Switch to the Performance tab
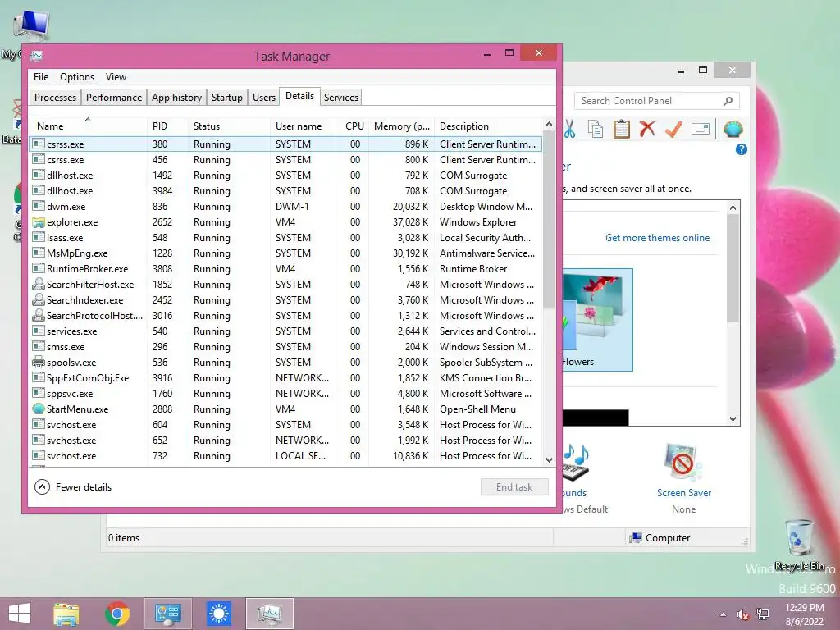Image resolution: width=840 pixels, height=630 pixels. click(x=113, y=98)
